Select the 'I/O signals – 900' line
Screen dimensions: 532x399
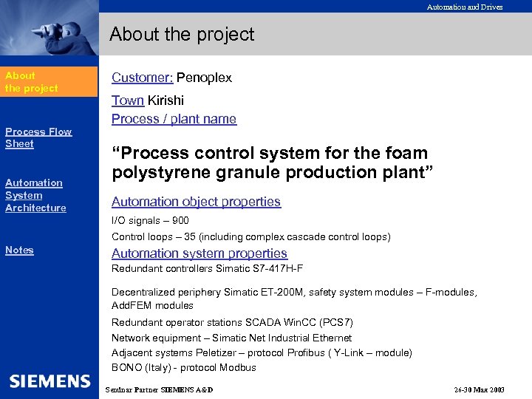pos(150,220)
